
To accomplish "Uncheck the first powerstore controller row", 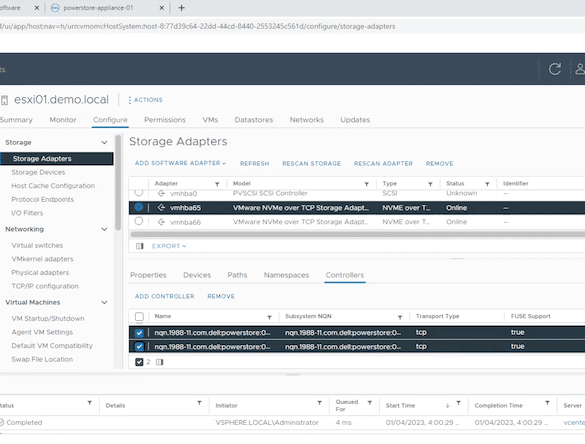I will pyautogui.click(x=139, y=332).
